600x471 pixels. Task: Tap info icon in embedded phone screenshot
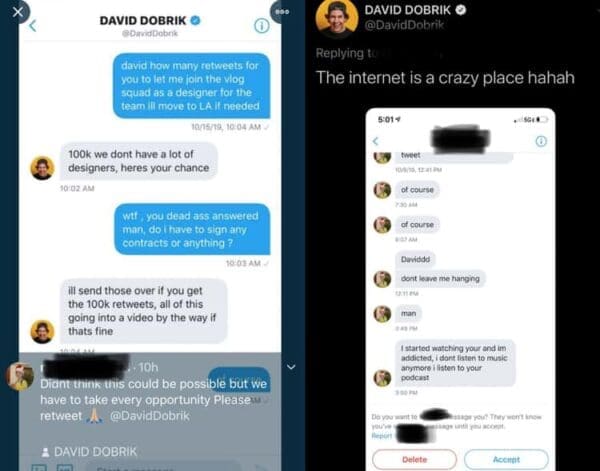[x=541, y=141]
